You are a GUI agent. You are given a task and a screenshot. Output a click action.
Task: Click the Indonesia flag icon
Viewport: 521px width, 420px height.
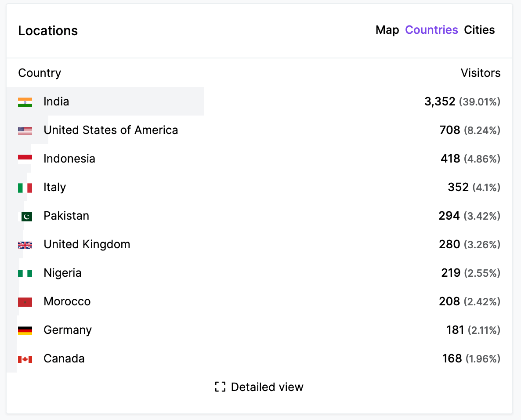(x=25, y=159)
